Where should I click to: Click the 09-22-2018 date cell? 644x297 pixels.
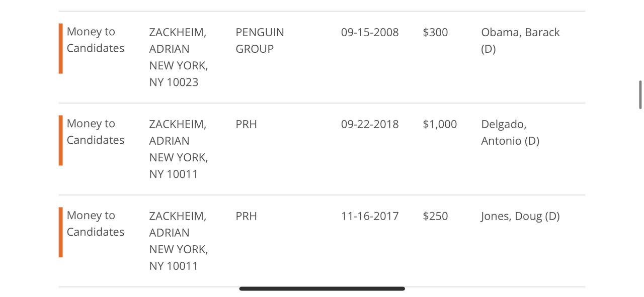coord(370,124)
